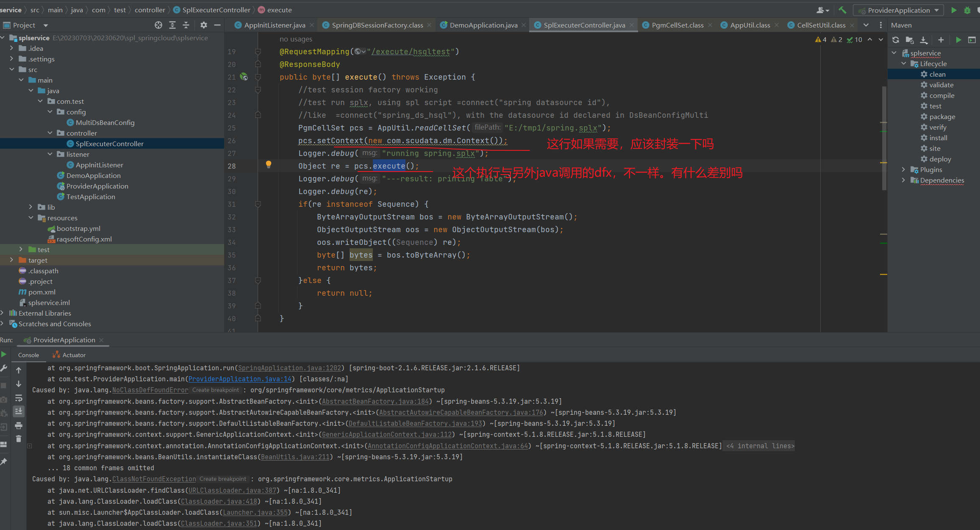Click the Build project hammer icon
This screenshot has height=530, width=980.
tap(842, 10)
